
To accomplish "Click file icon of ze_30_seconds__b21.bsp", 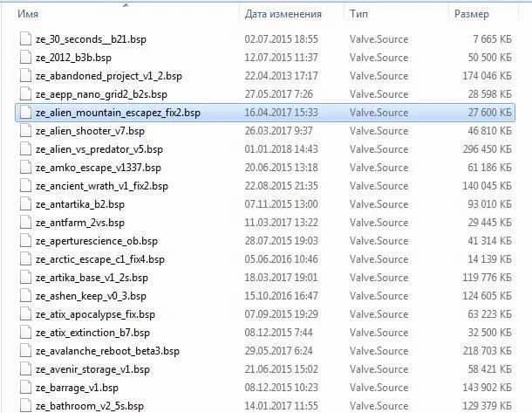I will (x=24, y=39).
